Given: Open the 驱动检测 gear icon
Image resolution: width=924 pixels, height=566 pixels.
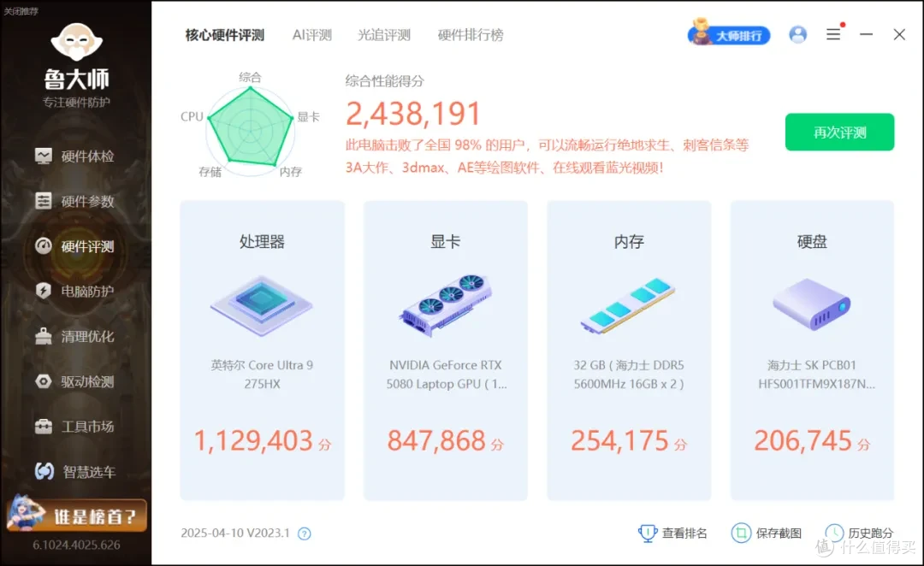Looking at the screenshot, I should click(43, 381).
